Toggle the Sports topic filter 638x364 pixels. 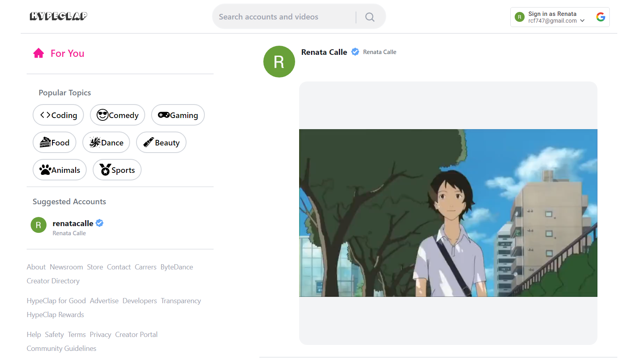(x=117, y=170)
